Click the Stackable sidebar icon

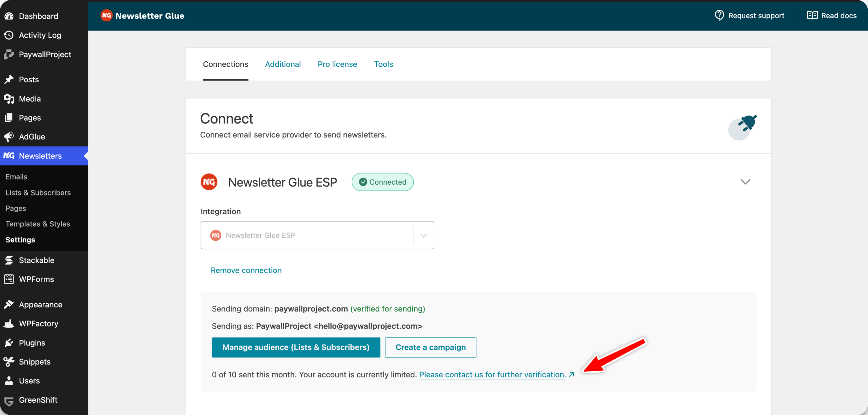point(9,260)
